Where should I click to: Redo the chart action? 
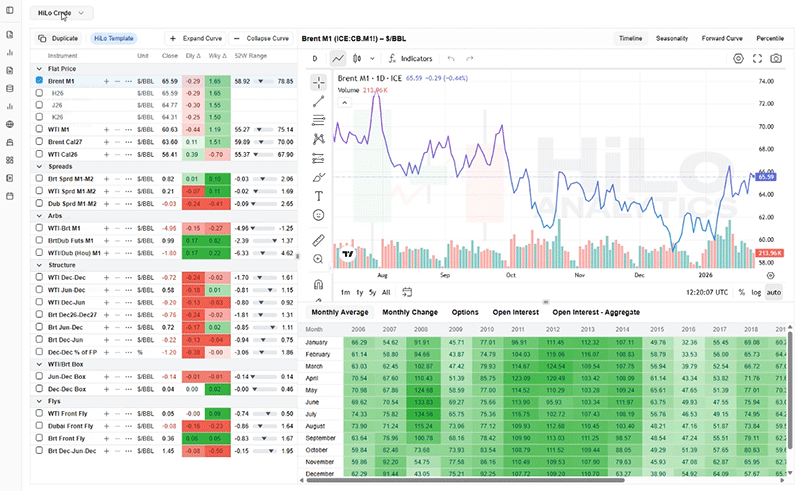point(470,59)
